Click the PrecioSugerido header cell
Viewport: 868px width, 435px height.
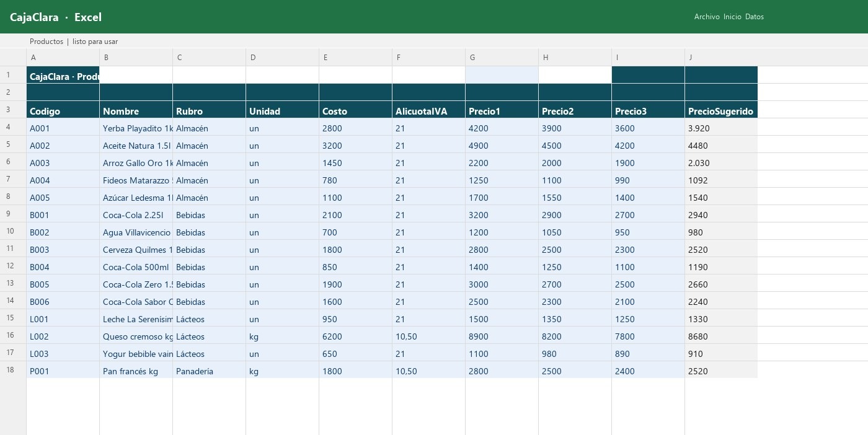click(721, 110)
